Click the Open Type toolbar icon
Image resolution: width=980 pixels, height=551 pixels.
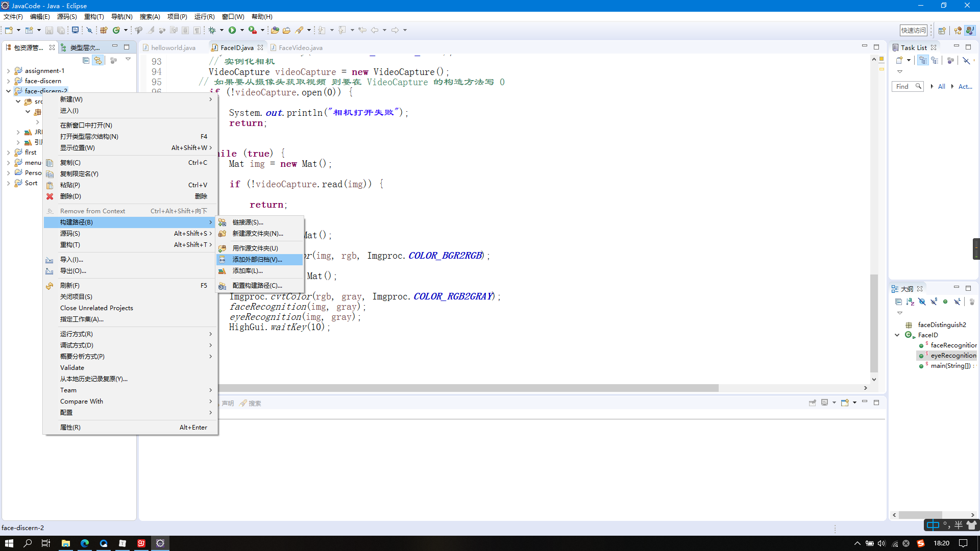coord(275,30)
